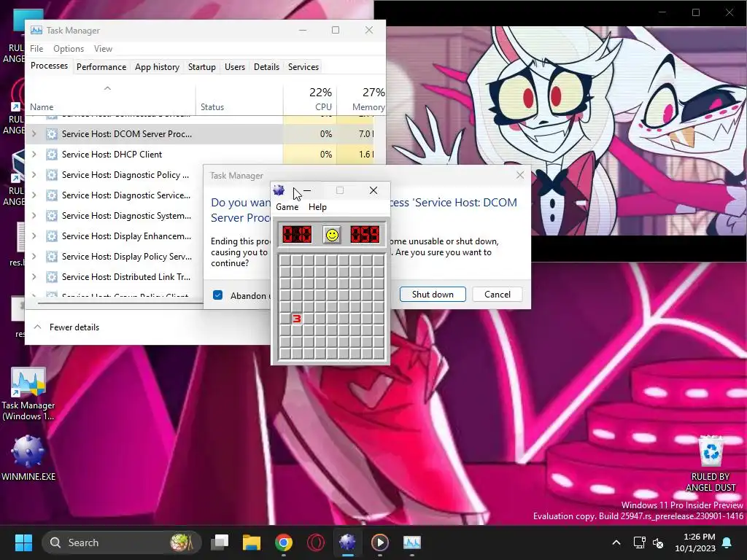Sort processes by Status column
747x560 pixels.
239,99
